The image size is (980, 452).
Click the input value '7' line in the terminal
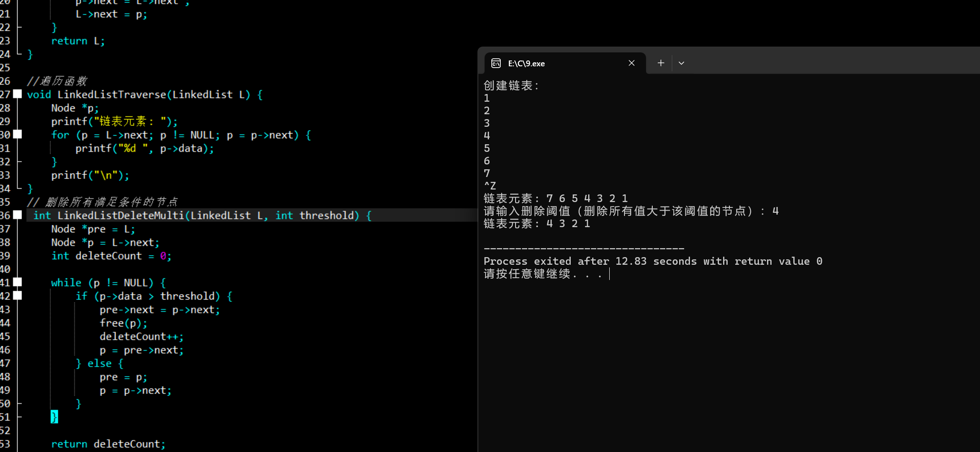click(487, 173)
